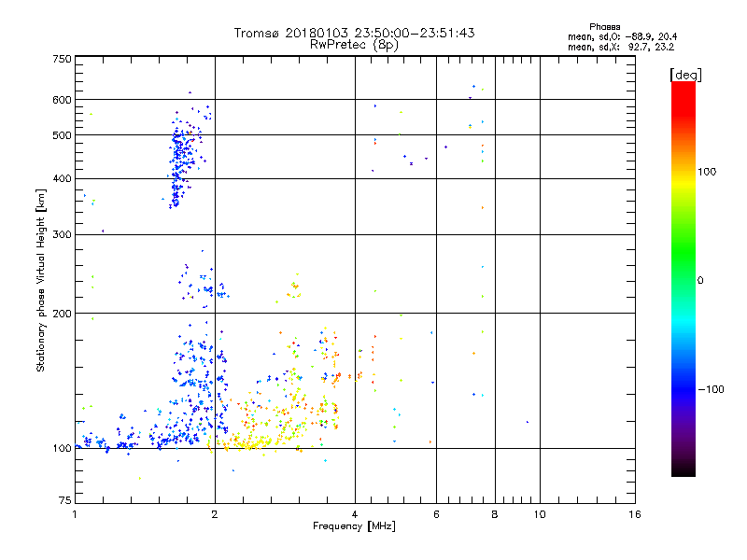Image resolution: width=747 pixels, height=560 pixels.
Task: Click the plot title Tromsø 20180103 23:50:00-23:51:43
Action: tap(354, 33)
